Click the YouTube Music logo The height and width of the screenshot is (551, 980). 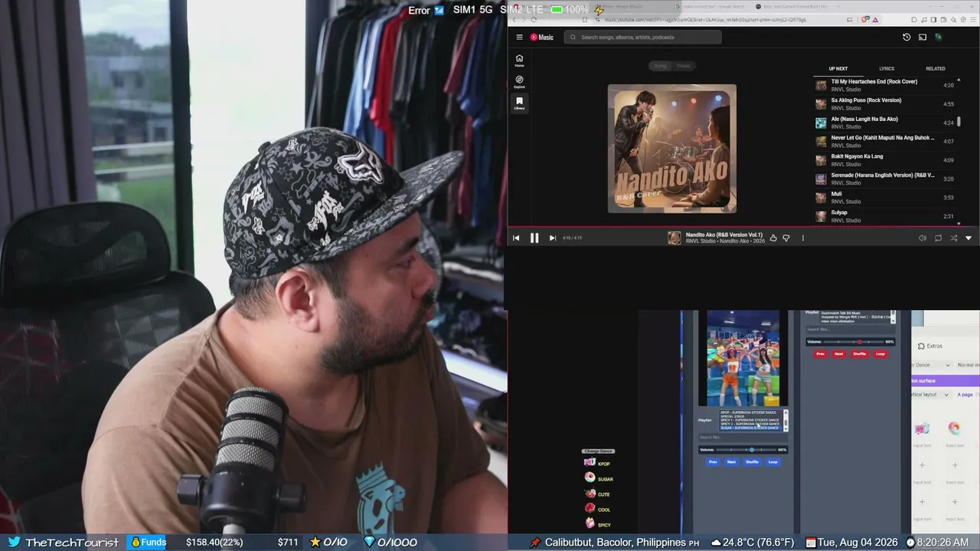[541, 37]
